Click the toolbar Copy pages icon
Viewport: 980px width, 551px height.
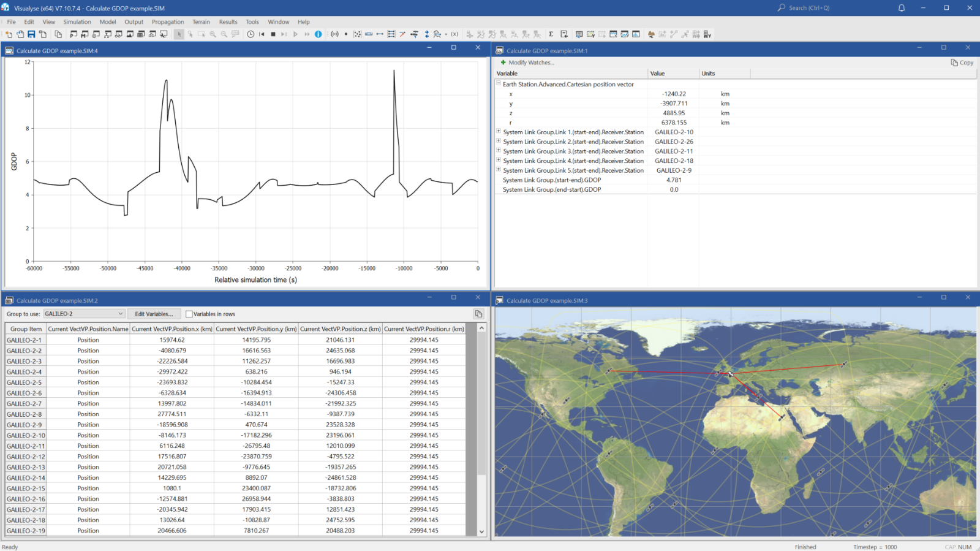pos(58,34)
